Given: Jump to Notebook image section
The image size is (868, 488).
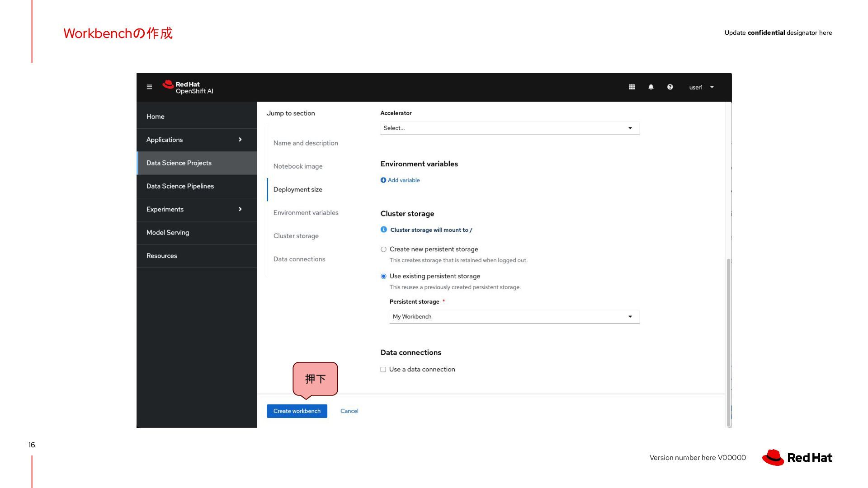Looking at the screenshot, I should [298, 166].
